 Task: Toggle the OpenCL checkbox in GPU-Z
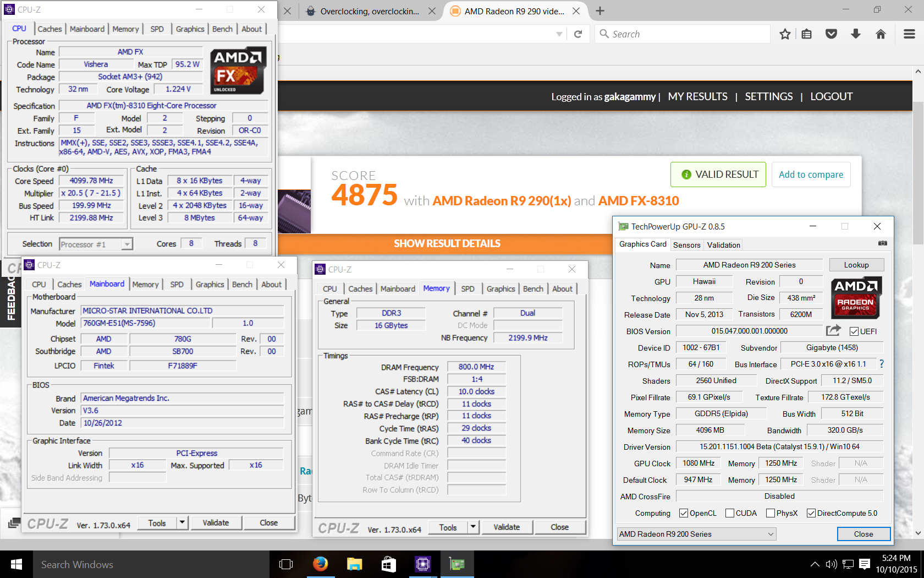coord(684,513)
